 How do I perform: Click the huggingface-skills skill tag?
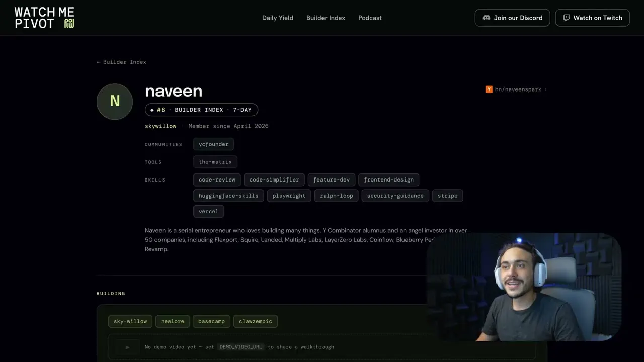pos(228,196)
